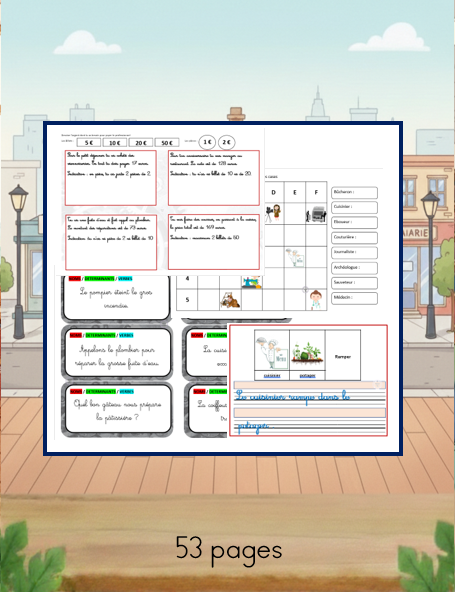Select the card asking about la pâtissière
Screen dimensions: 455x592
click(x=117, y=410)
